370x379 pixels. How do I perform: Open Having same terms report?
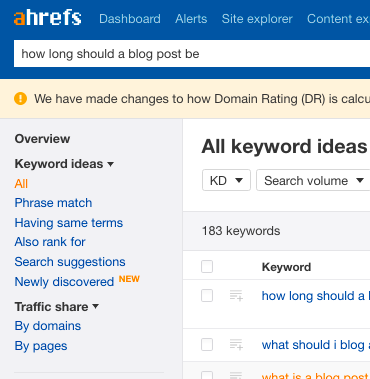point(69,223)
